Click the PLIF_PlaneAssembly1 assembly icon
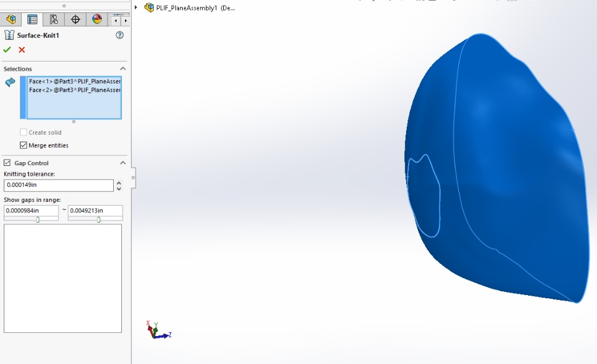 click(149, 7)
